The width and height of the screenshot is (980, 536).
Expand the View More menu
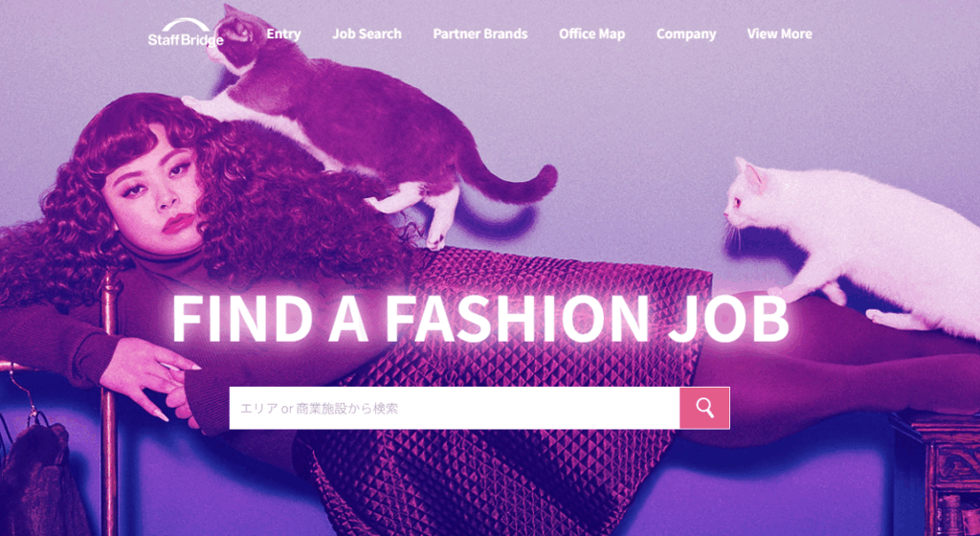(x=779, y=33)
